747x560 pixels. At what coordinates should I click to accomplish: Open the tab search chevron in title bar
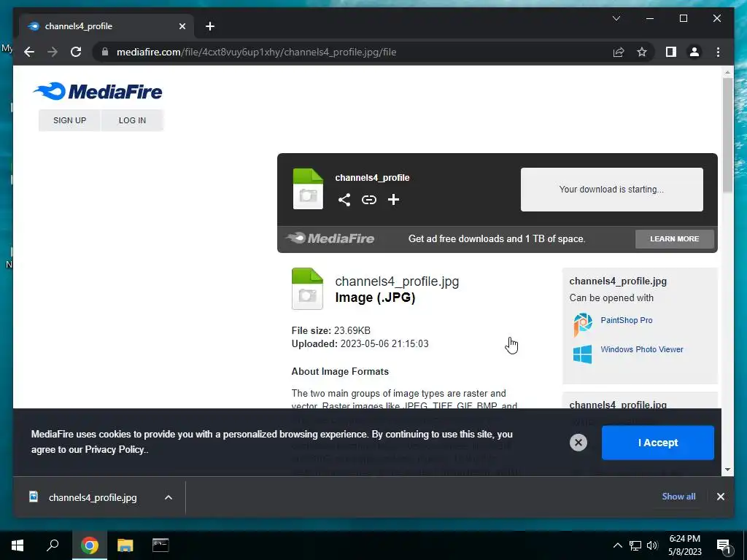tap(616, 18)
